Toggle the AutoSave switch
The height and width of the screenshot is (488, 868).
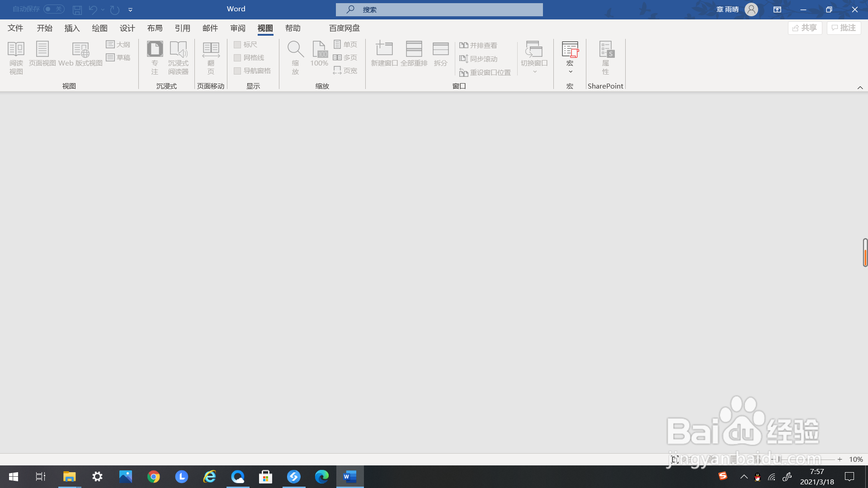pos(54,9)
